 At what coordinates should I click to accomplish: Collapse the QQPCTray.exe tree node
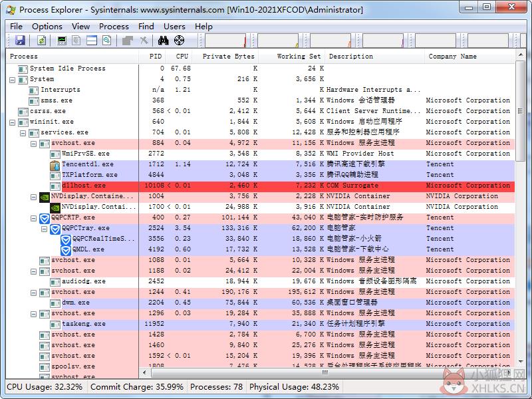pos(44,229)
